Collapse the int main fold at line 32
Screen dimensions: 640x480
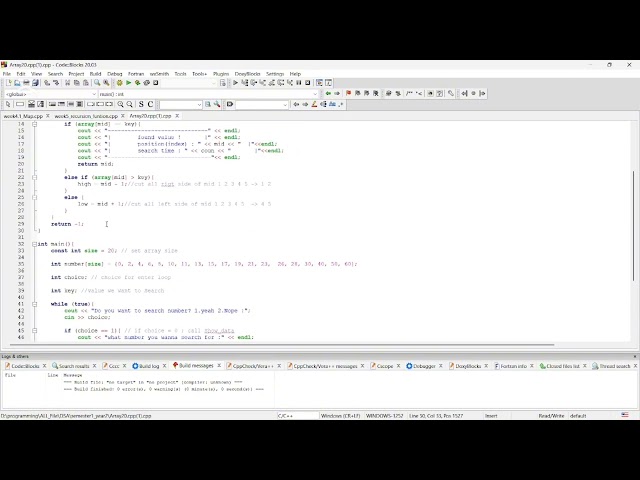click(x=35, y=244)
